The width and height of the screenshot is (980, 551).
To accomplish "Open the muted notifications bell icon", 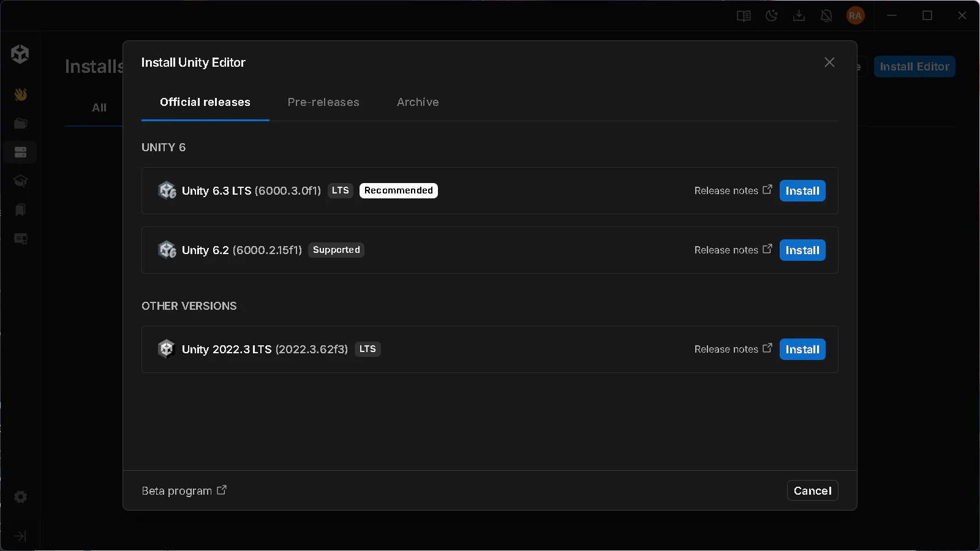I will click(x=826, y=16).
